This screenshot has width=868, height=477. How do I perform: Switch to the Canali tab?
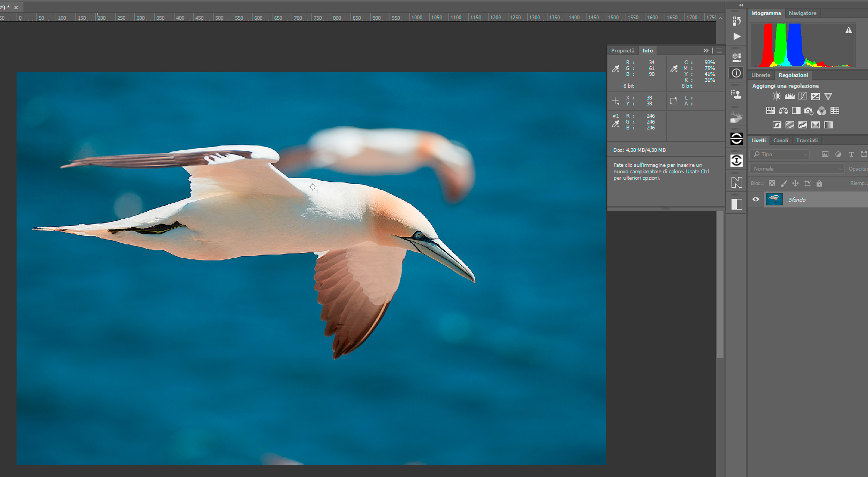[x=781, y=141]
